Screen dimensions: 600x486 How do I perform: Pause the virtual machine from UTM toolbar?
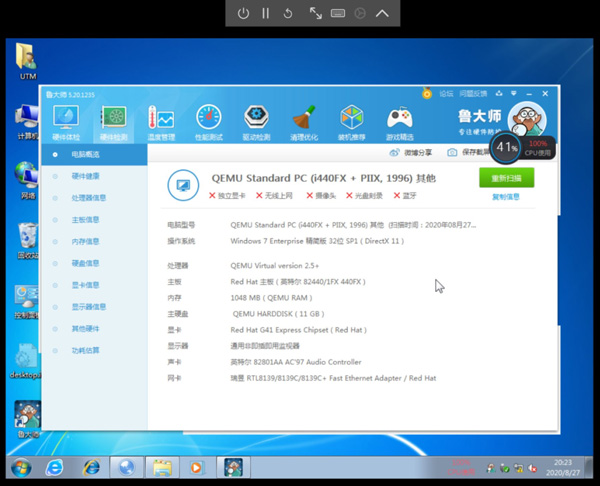(x=266, y=13)
